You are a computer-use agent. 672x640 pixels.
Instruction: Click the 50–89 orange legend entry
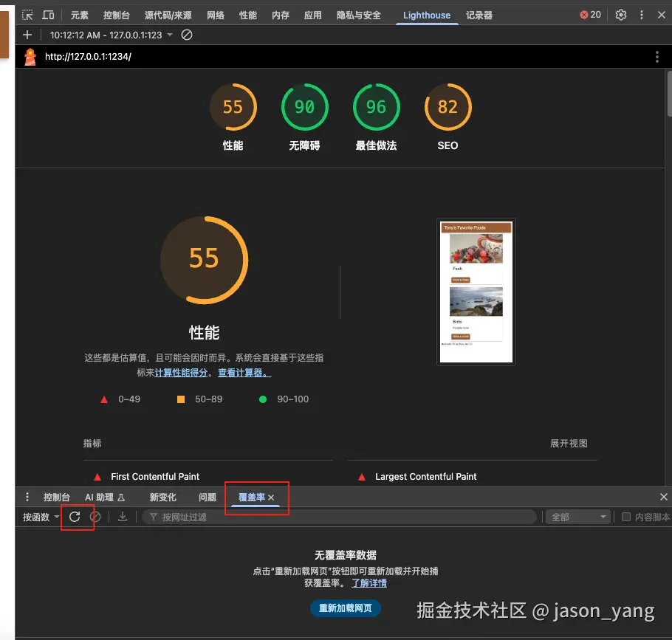(x=199, y=399)
